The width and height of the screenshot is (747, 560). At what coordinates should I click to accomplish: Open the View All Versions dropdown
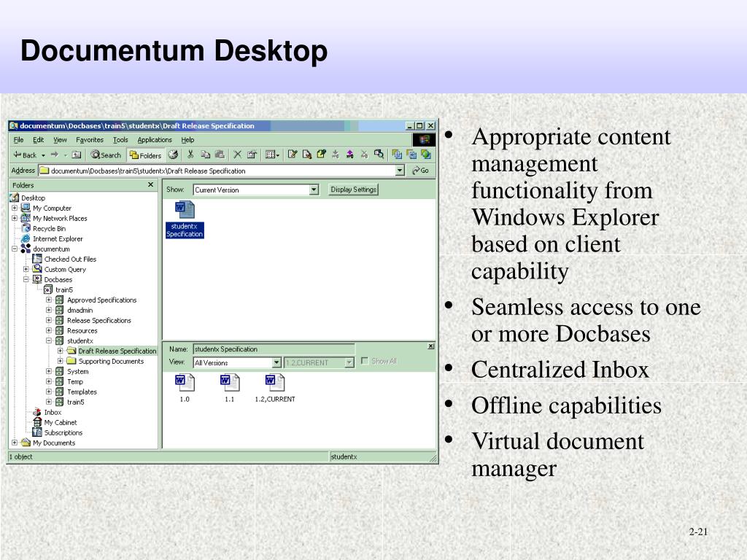point(276,363)
